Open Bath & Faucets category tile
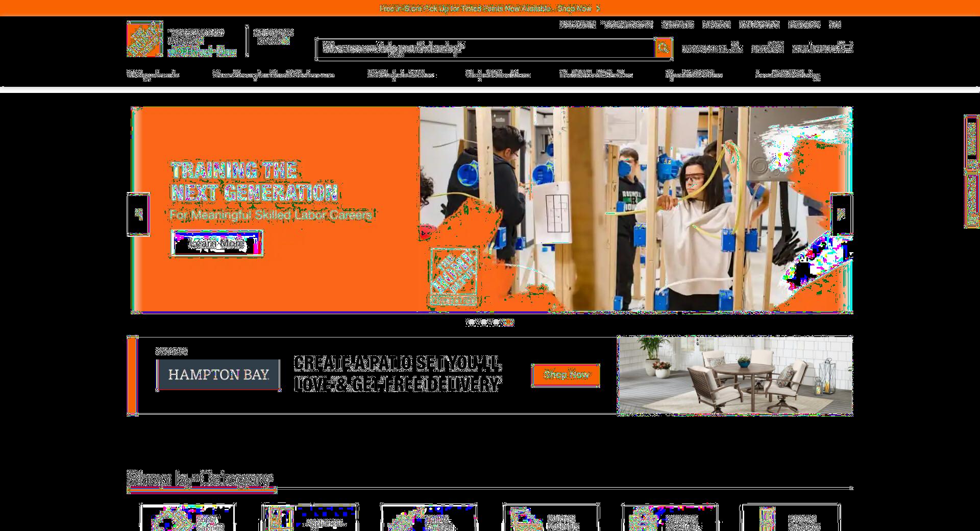Image resolution: width=980 pixels, height=531 pixels. point(429,518)
